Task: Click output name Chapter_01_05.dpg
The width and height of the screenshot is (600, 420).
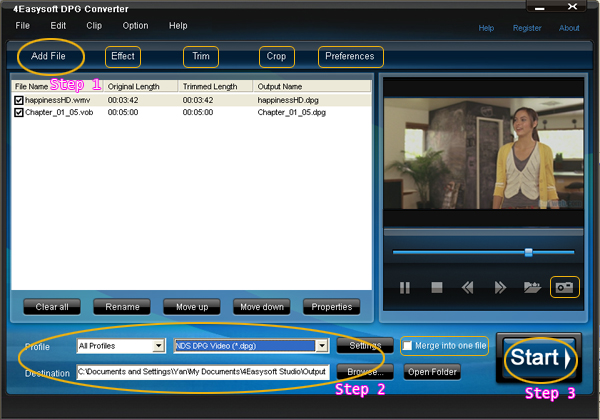Action: pyautogui.click(x=292, y=112)
